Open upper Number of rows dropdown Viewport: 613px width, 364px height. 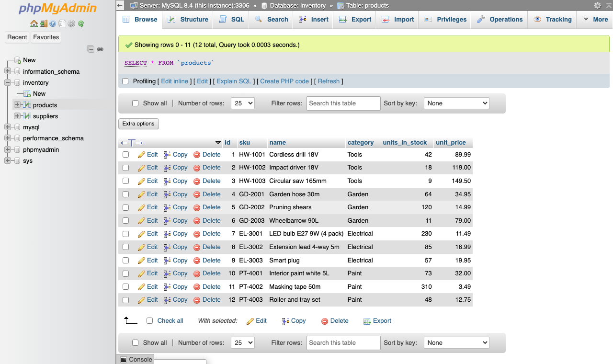tap(242, 103)
